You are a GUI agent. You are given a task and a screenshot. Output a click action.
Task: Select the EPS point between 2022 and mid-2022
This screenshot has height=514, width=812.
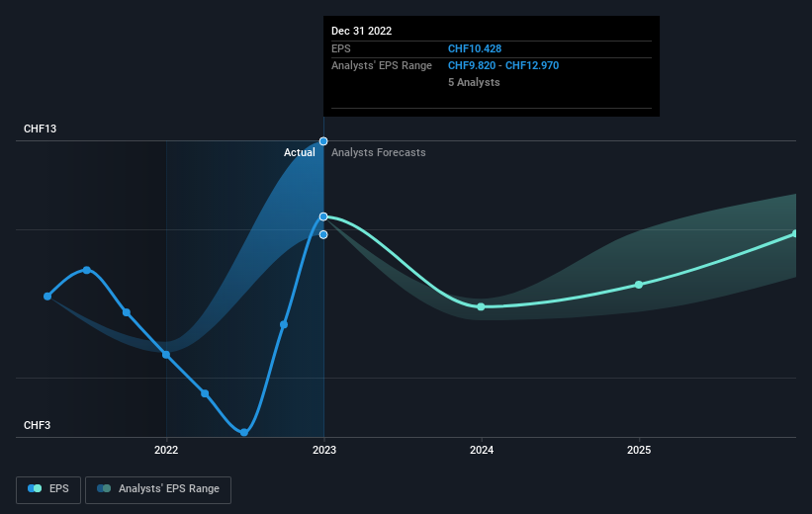coord(205,394)
